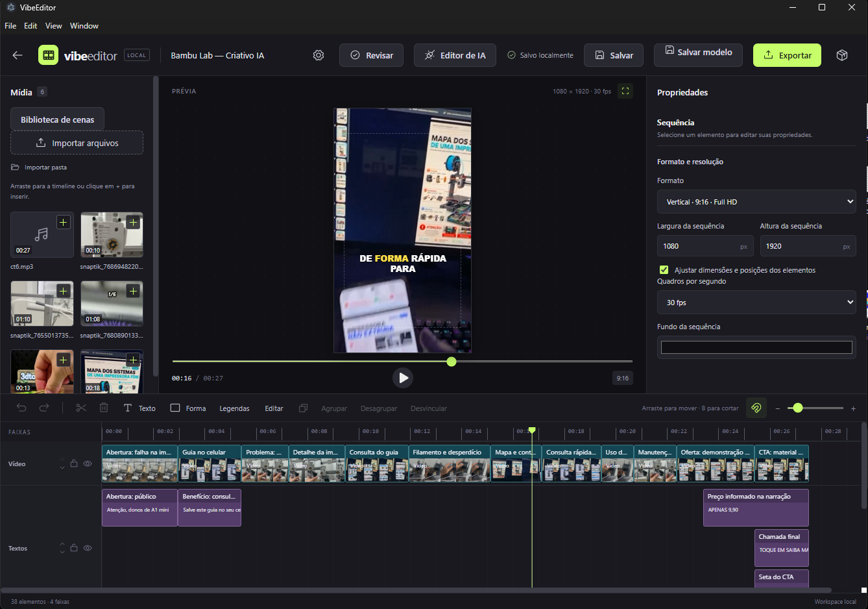Toggle visibility of the Textos track

pyautogui.click(x=88, y=548)
